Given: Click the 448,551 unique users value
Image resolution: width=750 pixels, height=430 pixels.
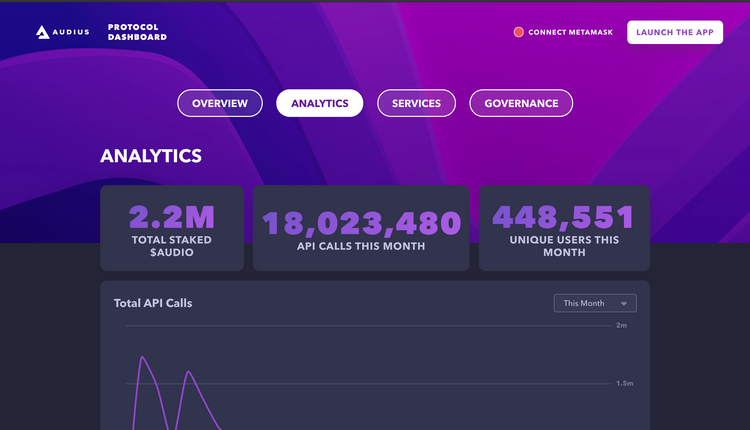Looking at the screenshot, I should click(564, 217).
